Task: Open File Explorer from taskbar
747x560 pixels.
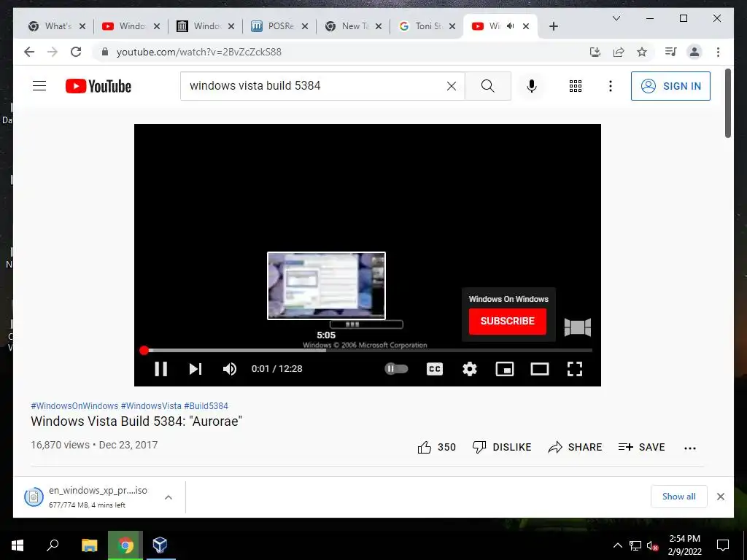Action: (x=89, y=545)
